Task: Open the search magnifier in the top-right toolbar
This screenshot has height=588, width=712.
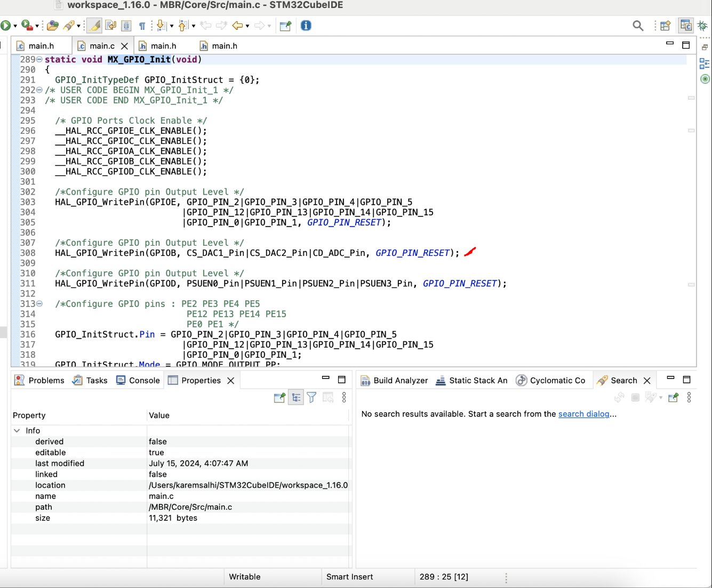Action: [x=638, y=25]
